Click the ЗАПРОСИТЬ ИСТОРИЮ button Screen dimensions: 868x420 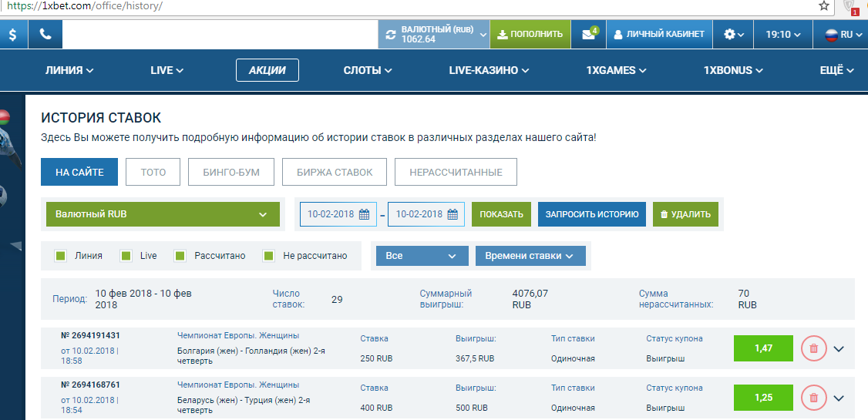tap(591, 214)
